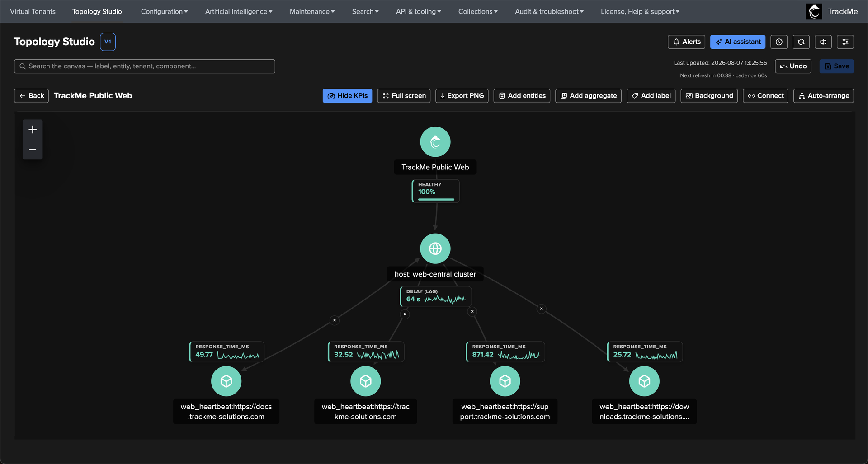868x464 pixels.
Task: Zoom in on the canvas
Action: [x=33, y=130]
